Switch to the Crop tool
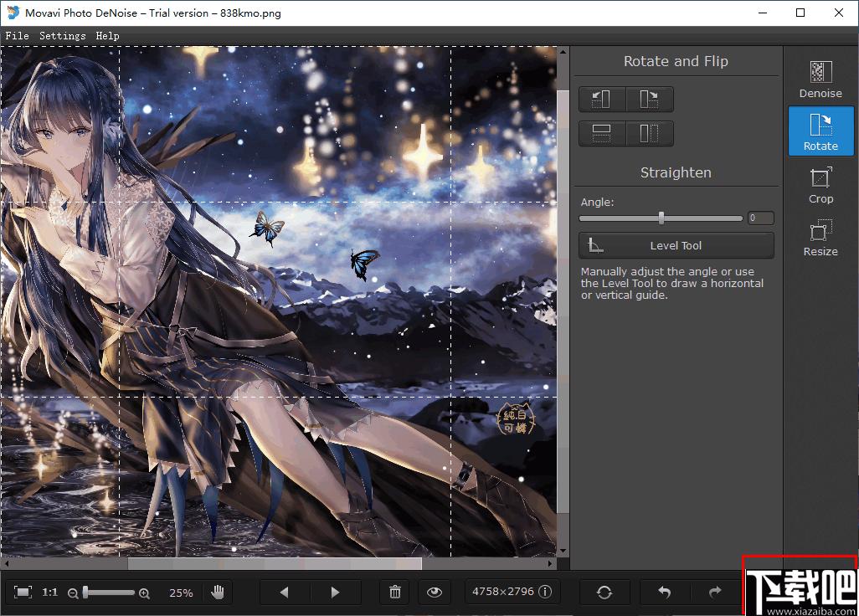This screenshot has height=616, width=859. tap(820, 185)
